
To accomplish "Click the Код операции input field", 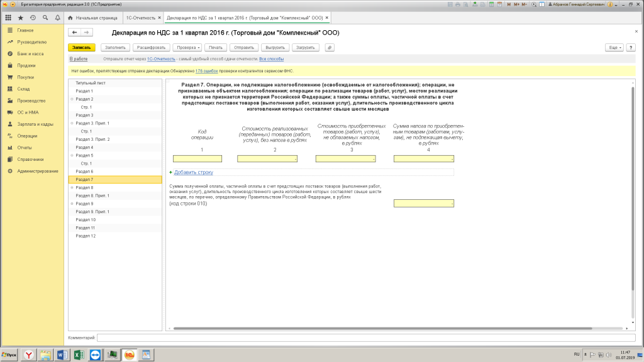I will coord(197,159).
